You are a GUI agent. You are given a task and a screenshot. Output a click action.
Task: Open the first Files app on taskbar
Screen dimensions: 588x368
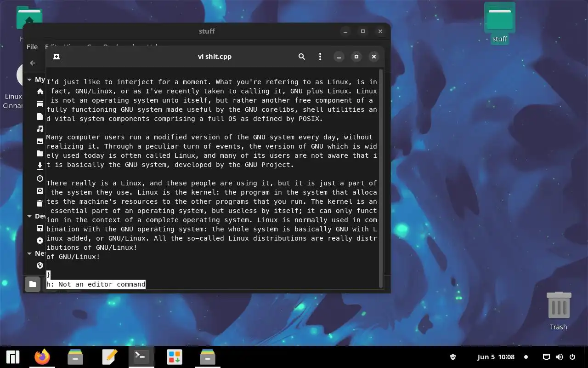pos(75,357)
